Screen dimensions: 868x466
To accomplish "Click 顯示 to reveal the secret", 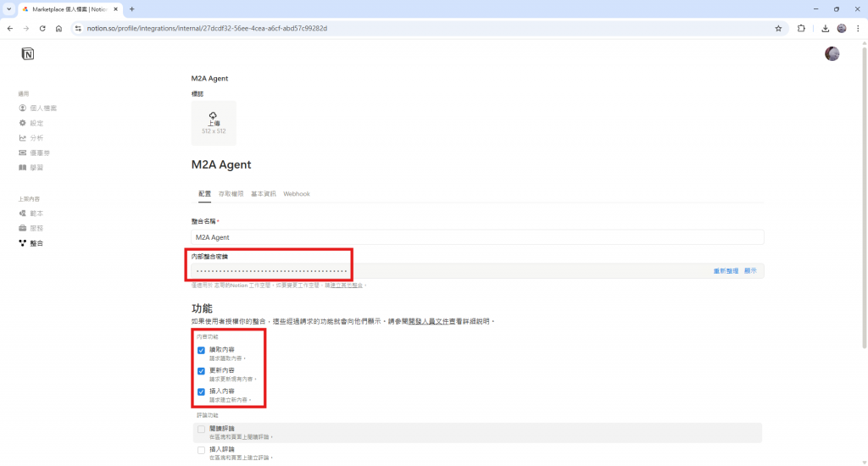I will [x=750, y=270].
